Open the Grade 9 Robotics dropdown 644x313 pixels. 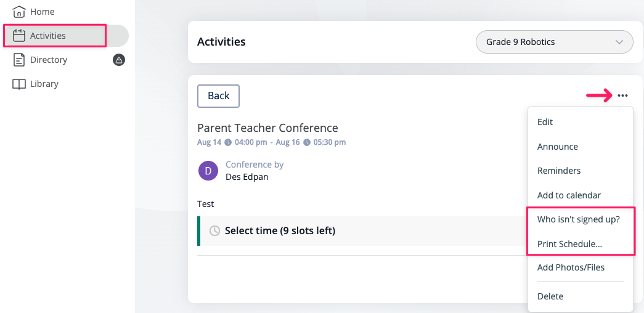pos(554,42)
